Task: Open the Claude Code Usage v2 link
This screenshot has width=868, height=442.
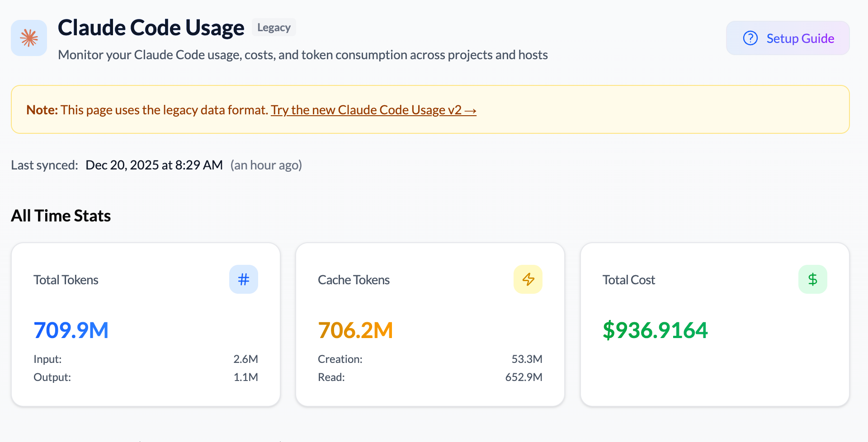Action: [x=373, y=110]
